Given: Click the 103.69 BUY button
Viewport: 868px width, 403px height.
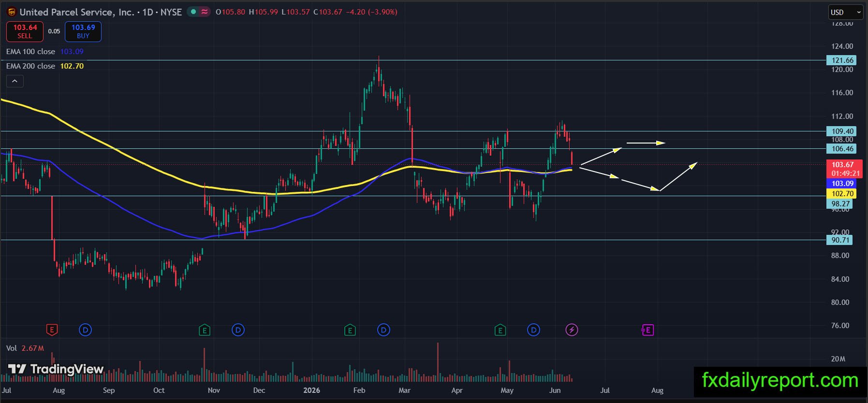Looking at the screenshot, I should tap(83, 31).
